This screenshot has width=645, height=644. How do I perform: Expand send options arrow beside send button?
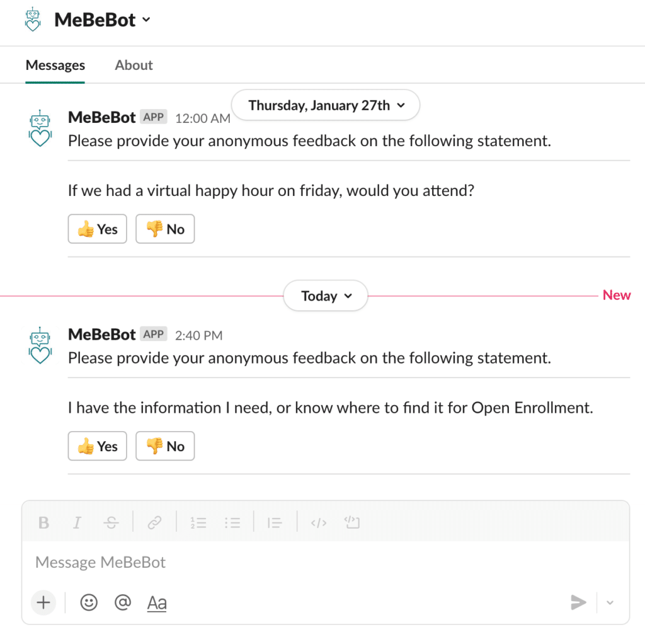(x=610, y=602)
